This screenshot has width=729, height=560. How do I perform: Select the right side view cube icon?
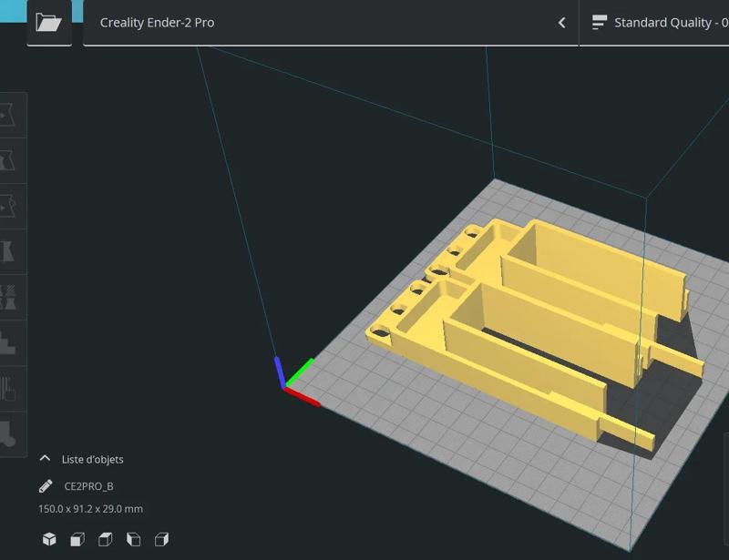tap(162, 539)
